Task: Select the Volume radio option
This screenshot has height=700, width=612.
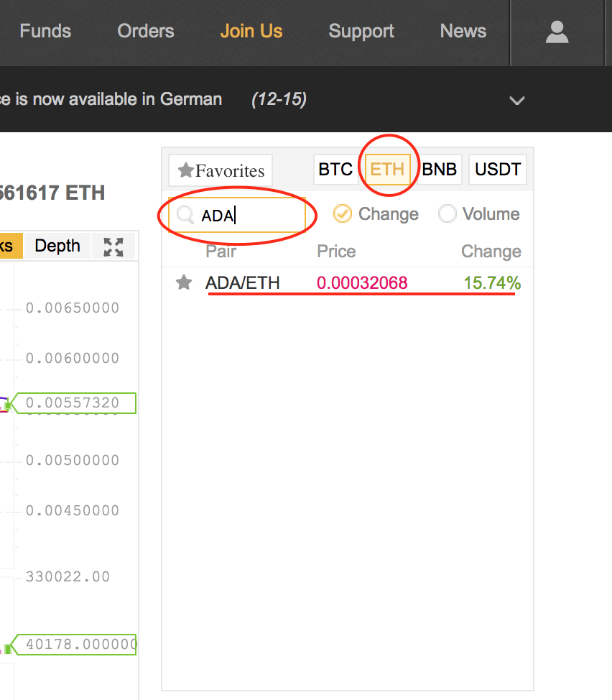Action: [447, 213]
